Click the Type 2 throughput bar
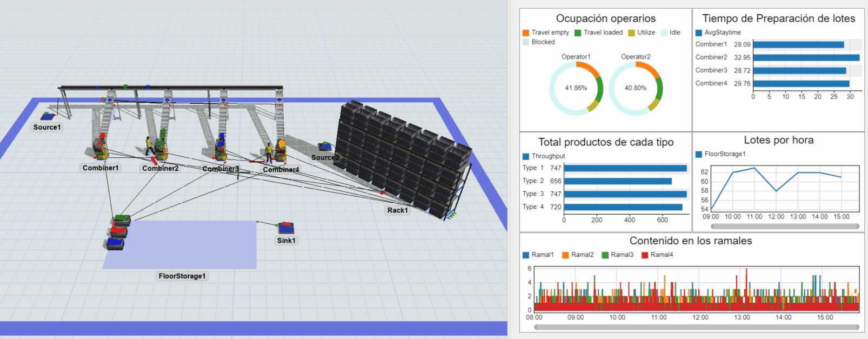The image size is (868, 339). click(x=617, y=181)
